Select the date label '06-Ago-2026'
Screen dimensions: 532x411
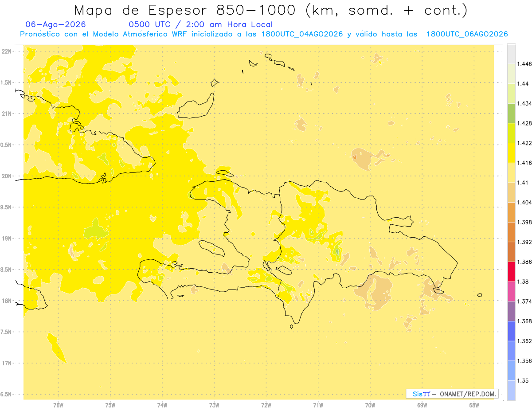56,24
